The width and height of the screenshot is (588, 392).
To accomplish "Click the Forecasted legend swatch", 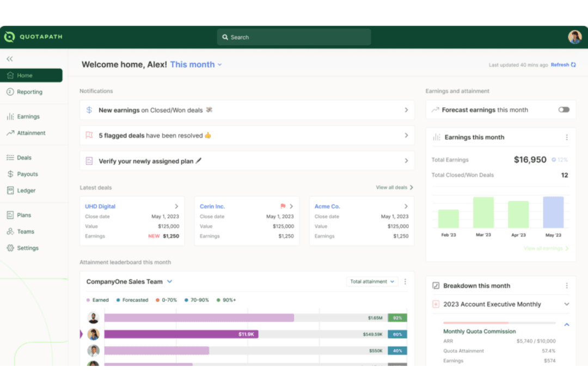I will (x=118, y=300).
